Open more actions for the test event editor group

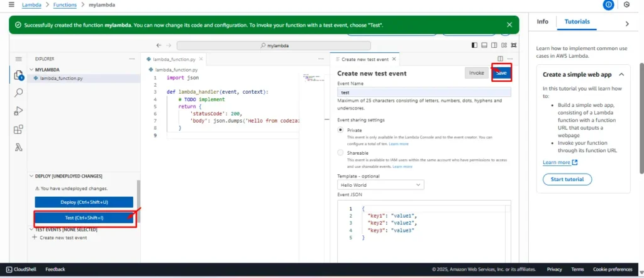pos(510,59)
